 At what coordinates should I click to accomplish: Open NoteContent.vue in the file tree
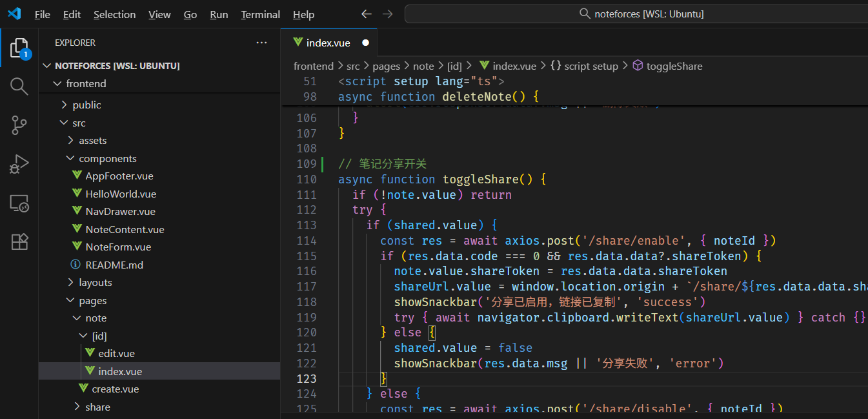click(x=125, y=230)
